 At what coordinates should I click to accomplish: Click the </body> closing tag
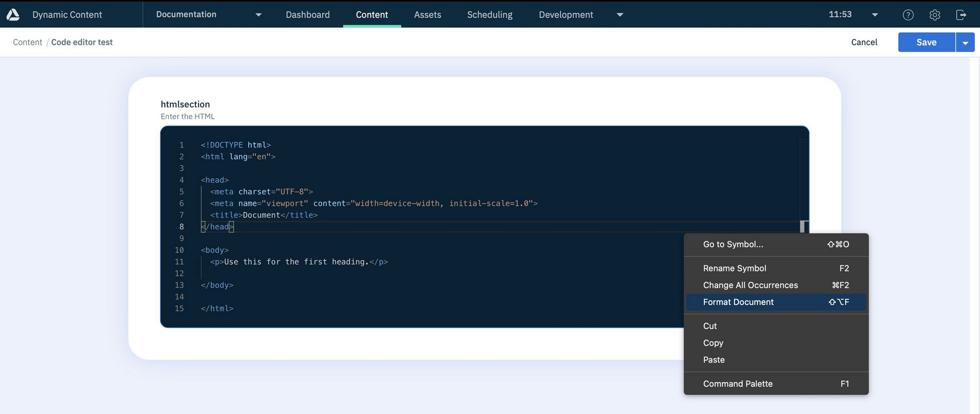(x=217, y=285)
